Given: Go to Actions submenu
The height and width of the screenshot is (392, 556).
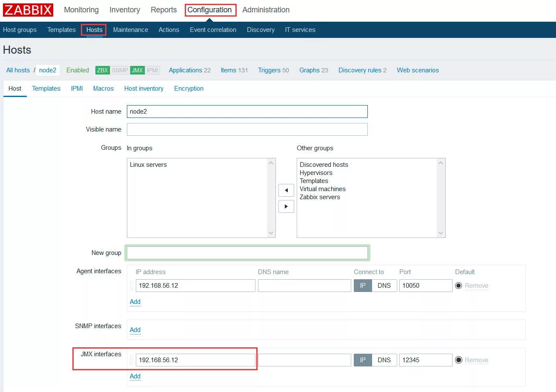Looking at the screenshot, I should click(169, 30).
